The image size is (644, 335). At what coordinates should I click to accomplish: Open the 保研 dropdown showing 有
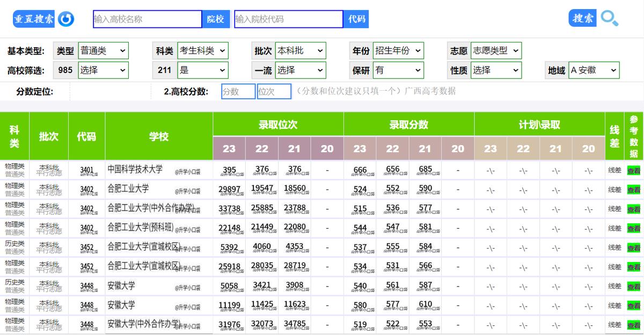click(398, 70)
